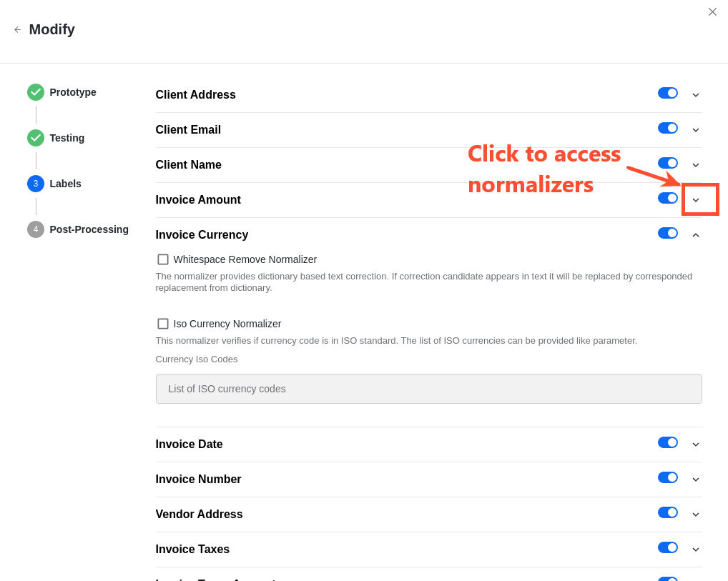728x581 pixels.
Task: Toggle off the Client Address label
Action: point(668,94)
